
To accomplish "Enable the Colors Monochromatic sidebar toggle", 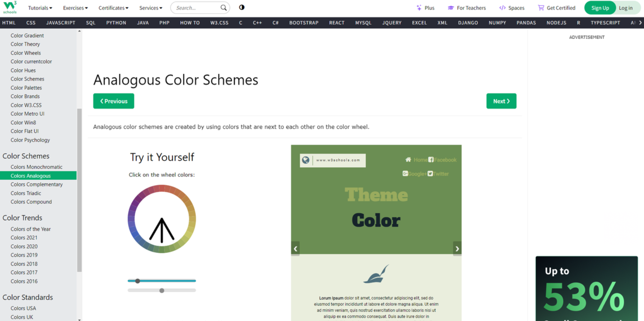I will (37, 166).
